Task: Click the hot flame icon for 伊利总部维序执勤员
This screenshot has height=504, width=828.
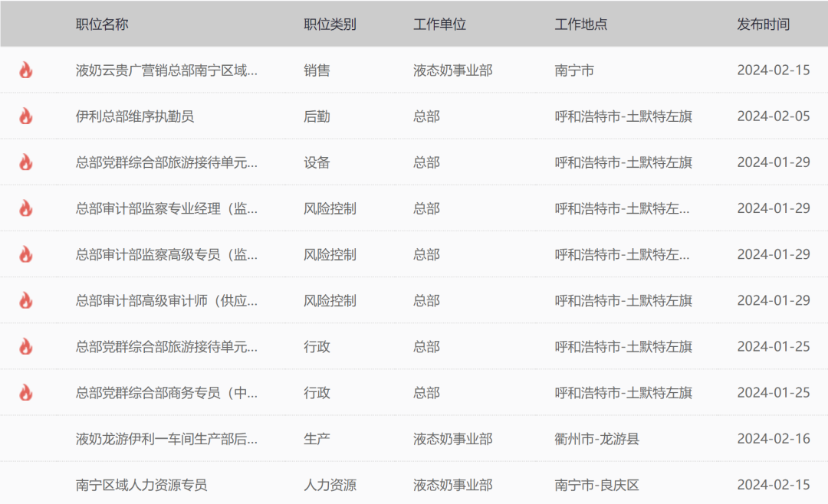Action: pos(26,116)
